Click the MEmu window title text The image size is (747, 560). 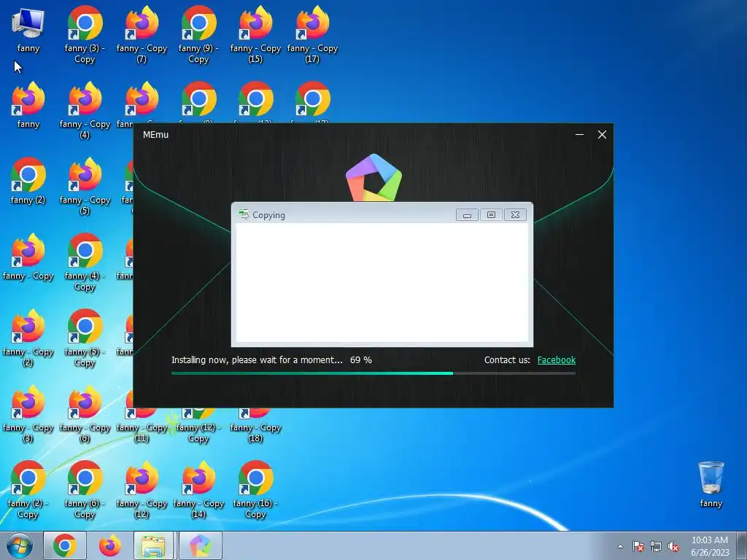pos(156,135)
